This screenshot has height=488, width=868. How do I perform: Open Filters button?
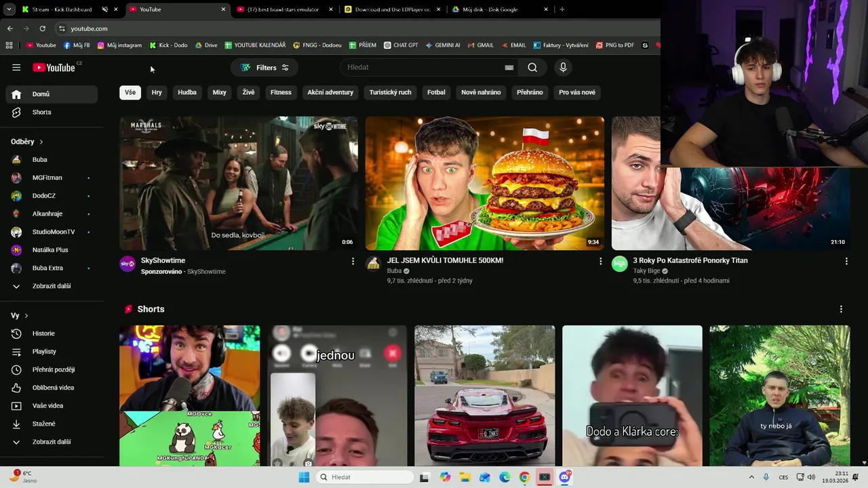click(x=264, y=67)
